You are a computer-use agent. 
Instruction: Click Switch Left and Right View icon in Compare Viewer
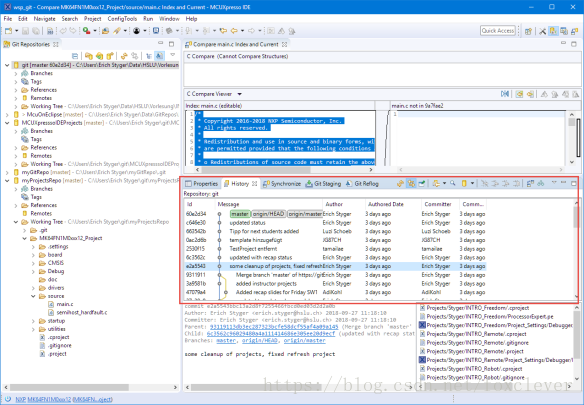click(x=505, y=94)
